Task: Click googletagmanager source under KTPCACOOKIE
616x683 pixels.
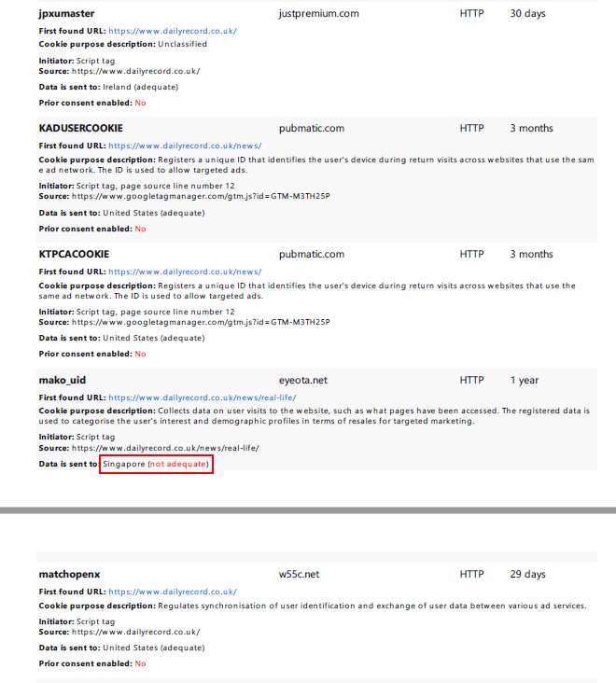Action: [201, 322]
